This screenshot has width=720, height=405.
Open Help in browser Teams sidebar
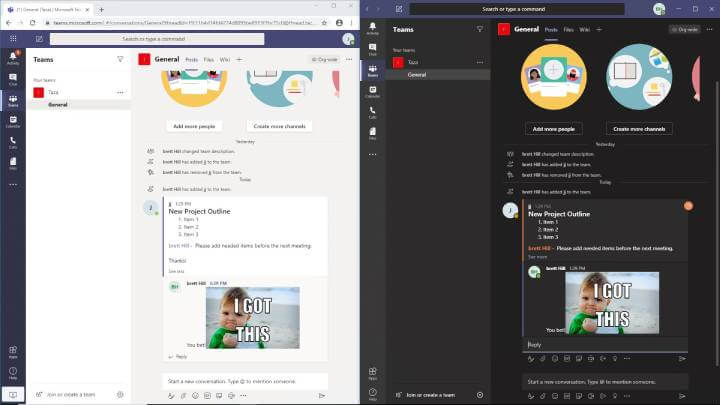[13, 373]
